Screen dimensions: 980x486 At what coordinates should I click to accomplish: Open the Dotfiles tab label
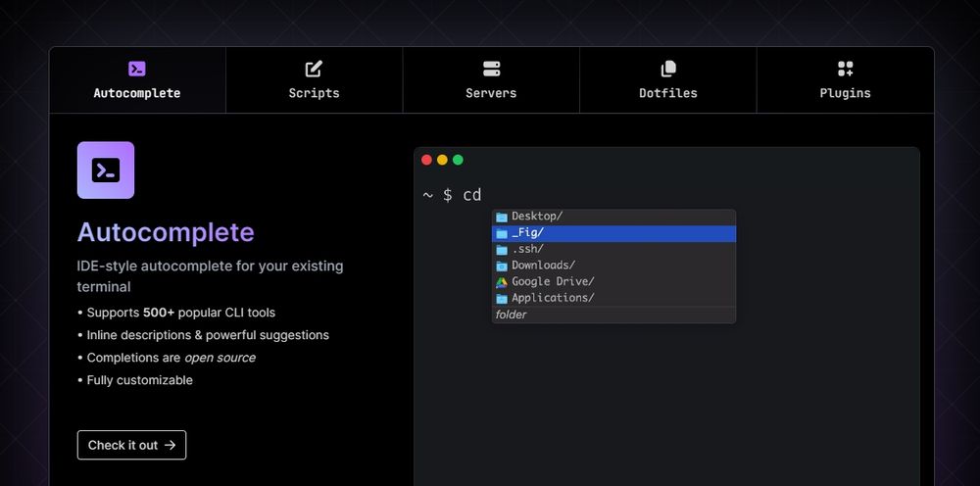(x=668, y=93)
